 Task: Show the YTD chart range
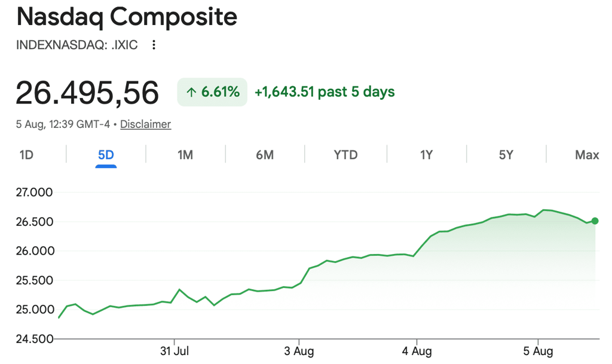pyautogui.click(x=345, y=155)
